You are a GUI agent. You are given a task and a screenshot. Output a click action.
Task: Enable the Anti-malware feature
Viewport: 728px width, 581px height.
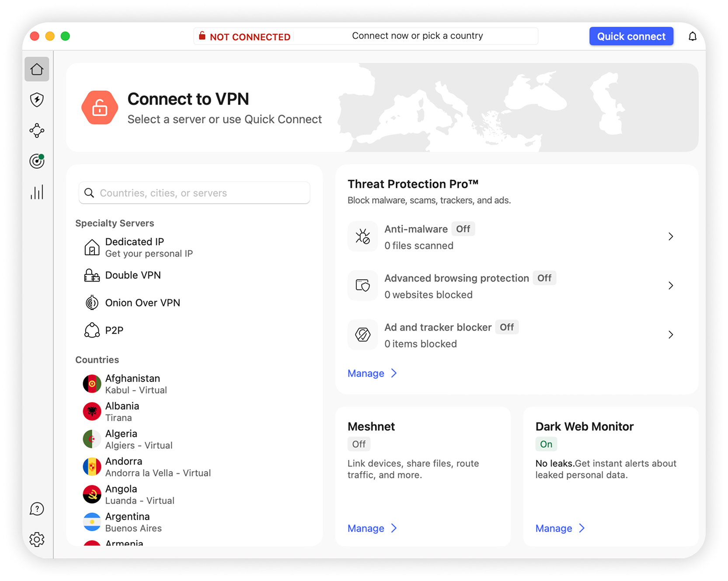click(x=463, y=229)
